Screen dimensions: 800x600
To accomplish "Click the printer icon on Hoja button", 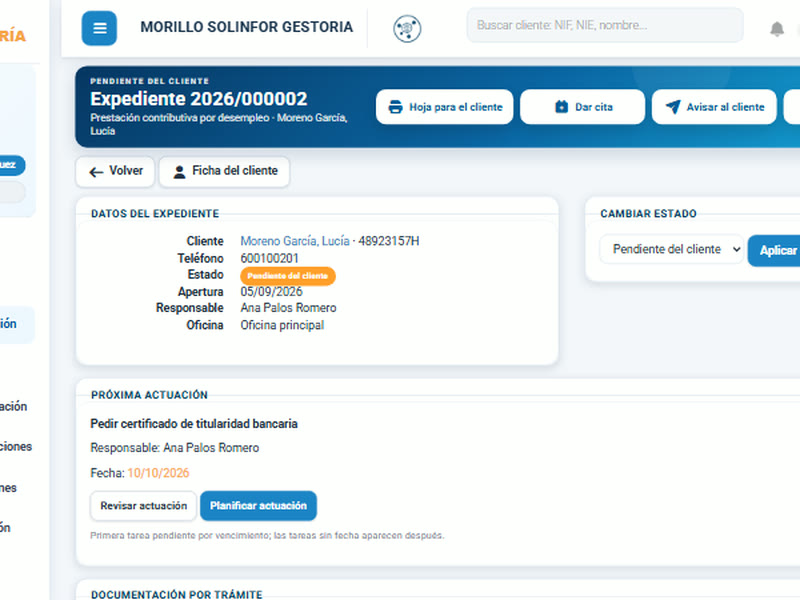I will pos(395,107).
